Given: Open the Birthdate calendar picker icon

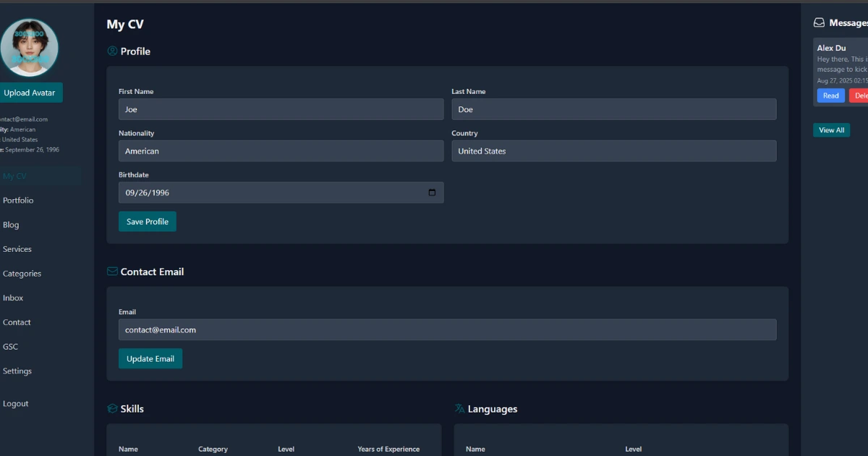Looking at the screenshot, I should 432,193.
